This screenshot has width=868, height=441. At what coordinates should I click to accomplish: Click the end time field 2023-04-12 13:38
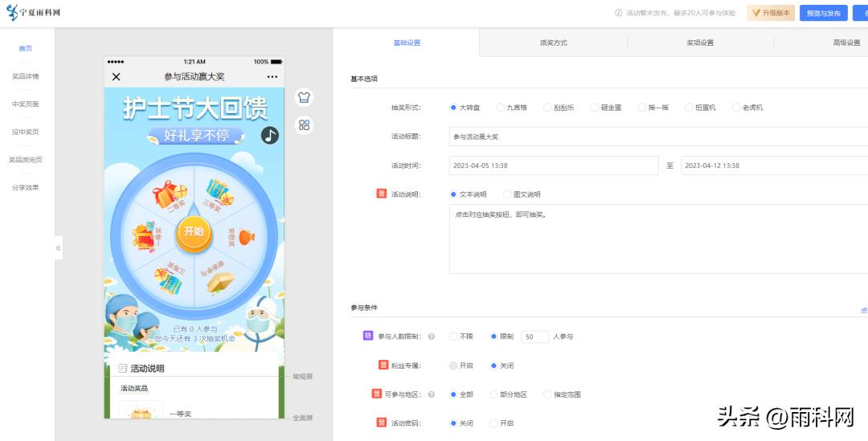click(774, 165)
